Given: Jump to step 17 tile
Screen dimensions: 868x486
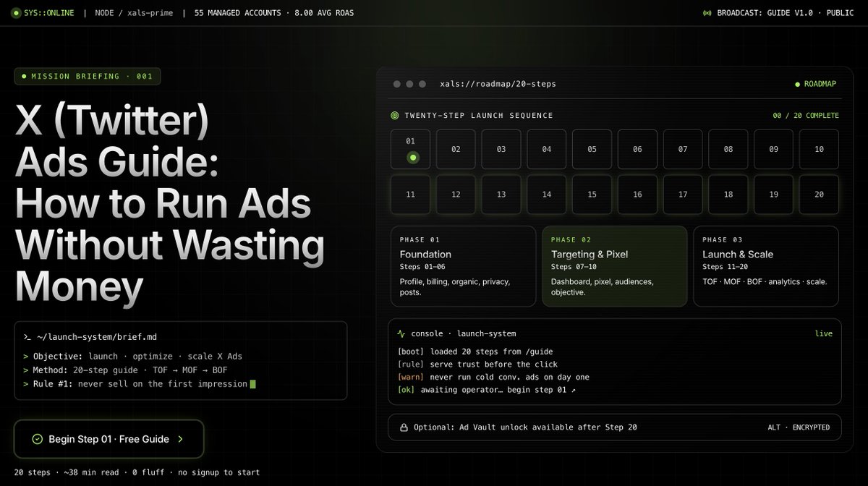Looking at the screenshot, I should tap(683, 195).
